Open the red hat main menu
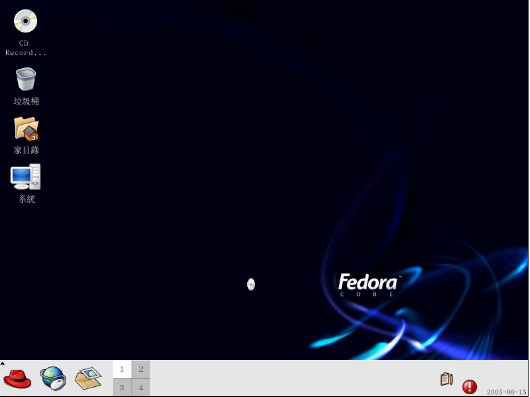Screen dimensions: 530x397 [x=17, y=379]
